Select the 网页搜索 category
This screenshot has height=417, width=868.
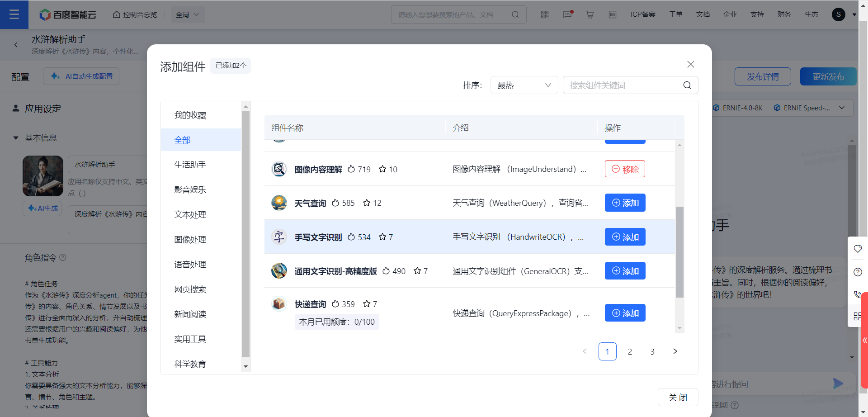click(201, 289)
